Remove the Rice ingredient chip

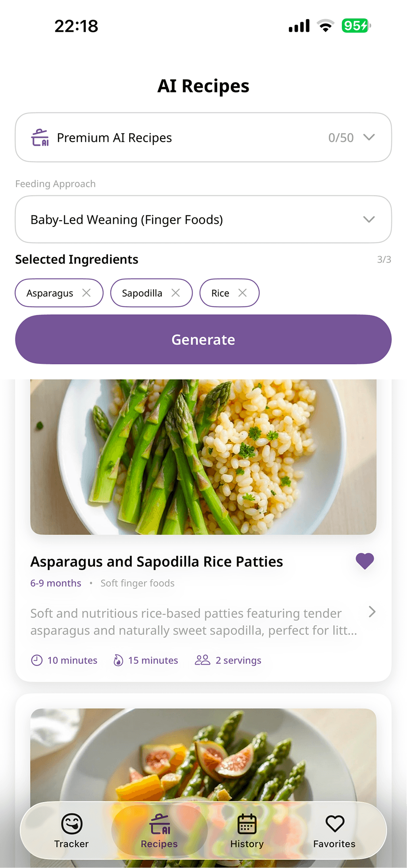tap(242, 293)
